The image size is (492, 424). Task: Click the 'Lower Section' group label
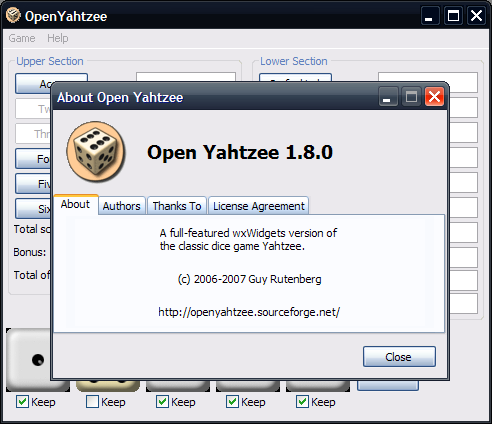coord(294,61)
